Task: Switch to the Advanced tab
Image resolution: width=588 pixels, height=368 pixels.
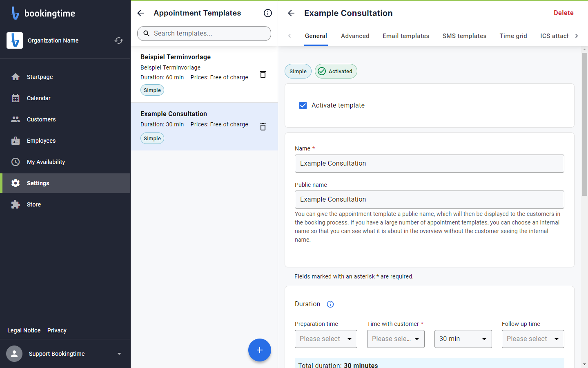Action: point(355,36)
